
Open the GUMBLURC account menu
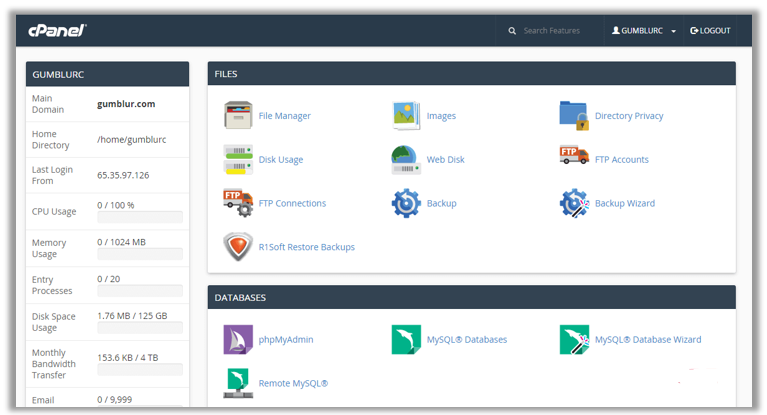pyautogui.click(x=644, y=30)
